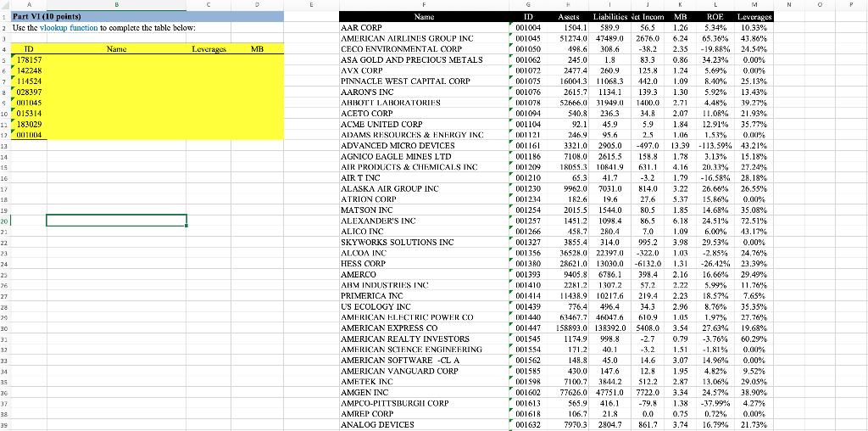Select 'ABBOTT LABORATORIES' cell
868x431 pixels.
pos(424,103)
